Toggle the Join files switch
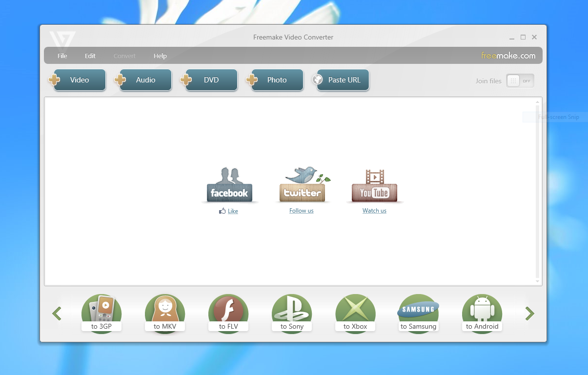The height and width of the screenshot is (375, 588). point(520,80)
